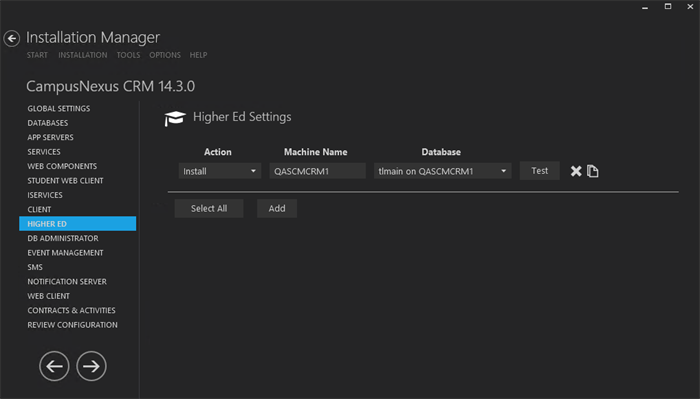Click the Add button
This screenshot has height=399, width=700.
pos(277,208)
